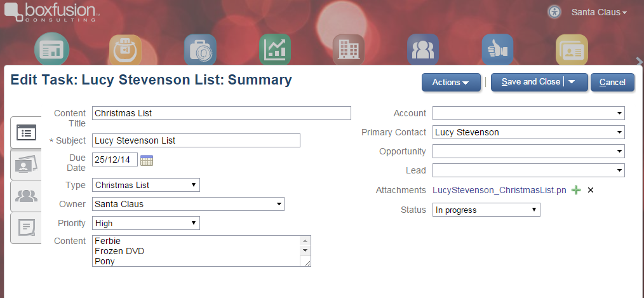The width and height of the screenshot is (644, 298).
Task: Open the briefcase opportunities icon
Action: coord(200,50)
